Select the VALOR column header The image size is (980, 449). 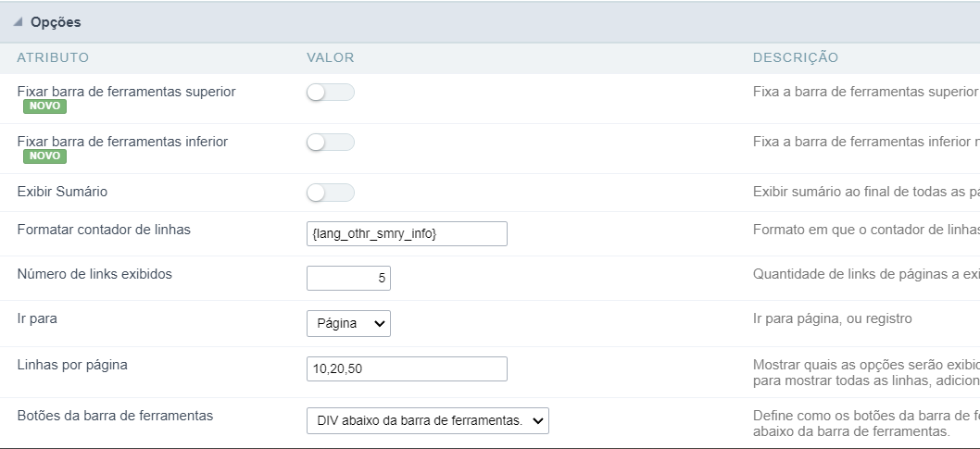point(331,57)
